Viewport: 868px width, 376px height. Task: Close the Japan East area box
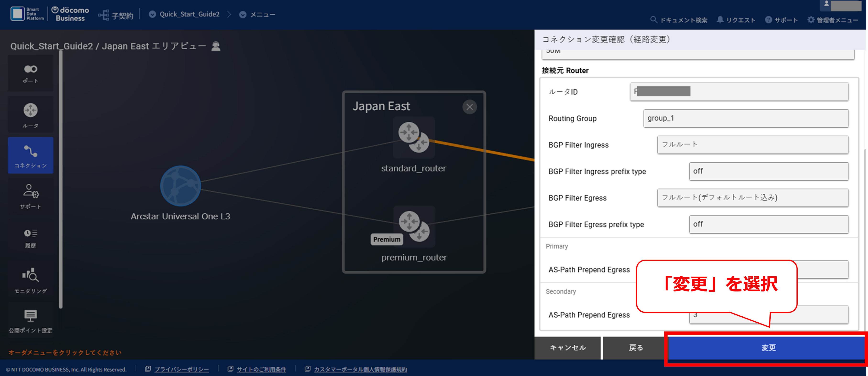click(x=469, y=107)
